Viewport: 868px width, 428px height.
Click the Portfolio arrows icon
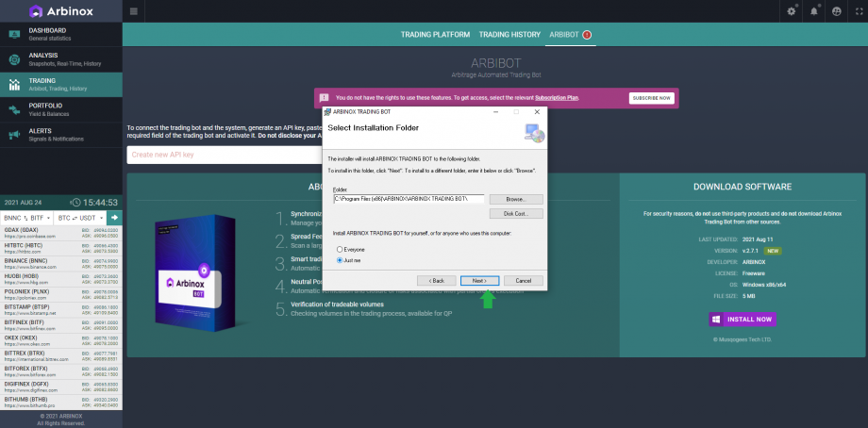[14, 109]
